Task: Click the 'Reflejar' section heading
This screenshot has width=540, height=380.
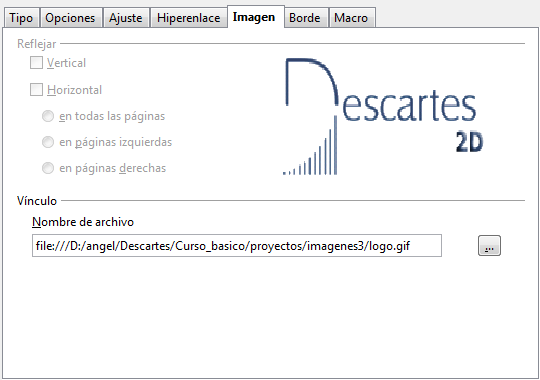Action: tap(37, 44)
